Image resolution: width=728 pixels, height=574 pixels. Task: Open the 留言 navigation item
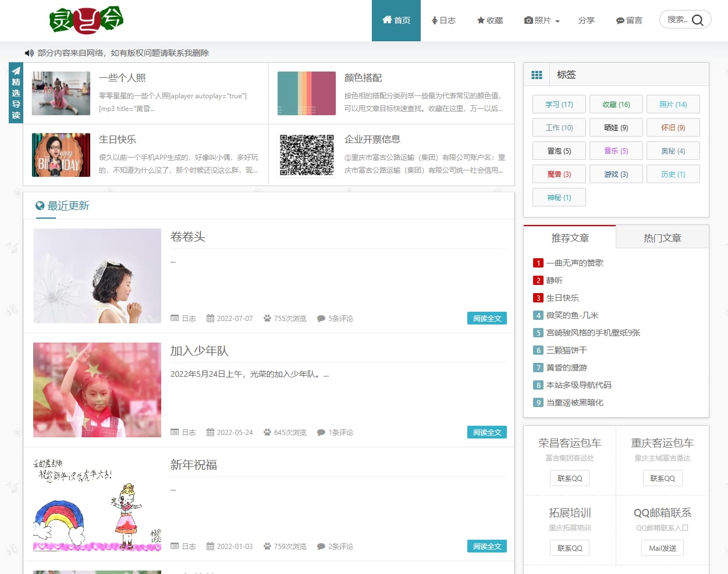629,21
